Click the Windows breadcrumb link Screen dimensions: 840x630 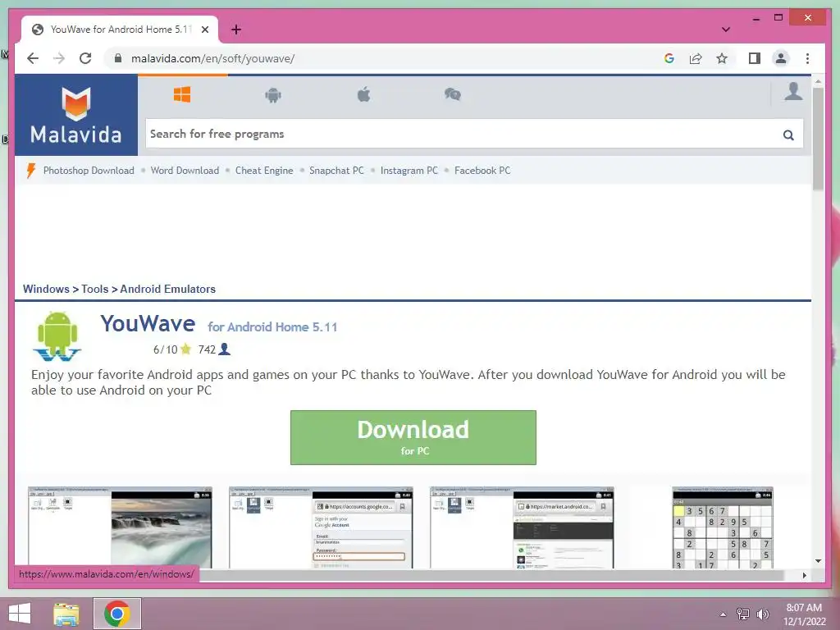[x=46, y=289]
